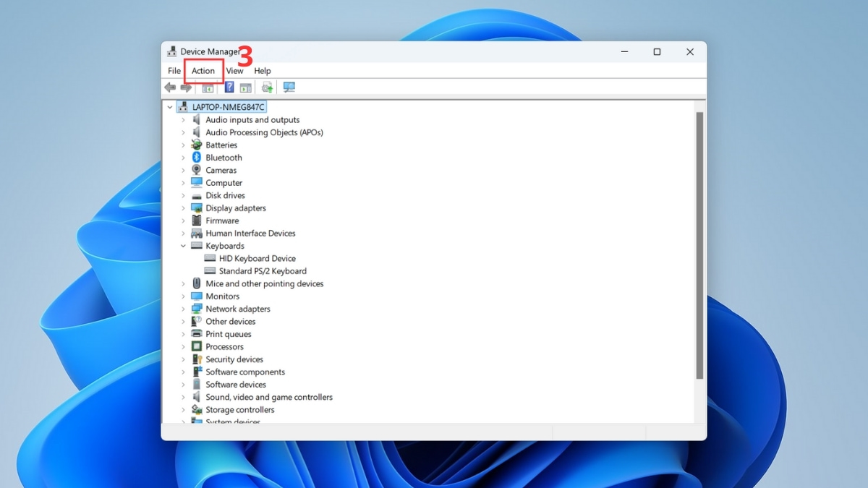Open the View menu

(x=234, y=71)
